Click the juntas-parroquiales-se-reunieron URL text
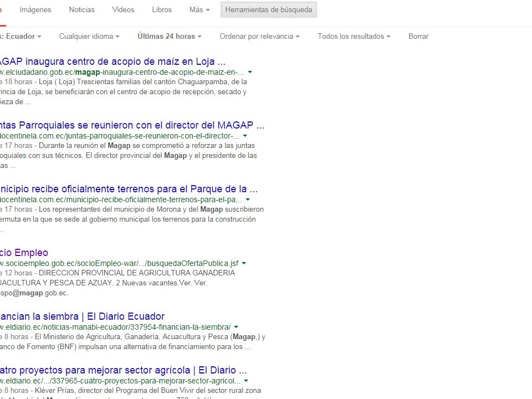532x399 pixels. point(120,136)
